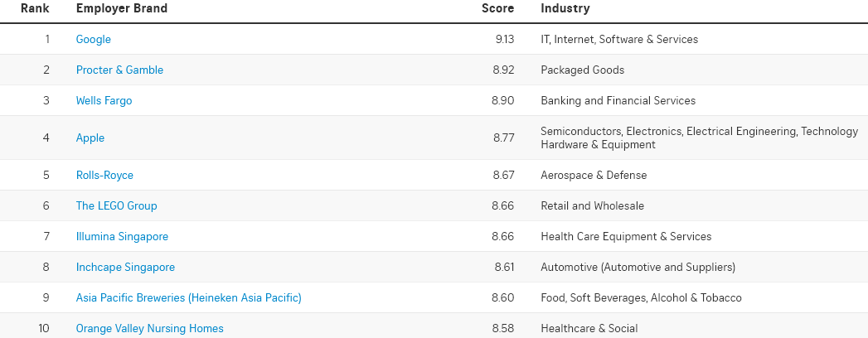Image resolution: width=868 pixels, height=338 pixels.
Task: Click the Score column header
Action: tap(497, 8)
